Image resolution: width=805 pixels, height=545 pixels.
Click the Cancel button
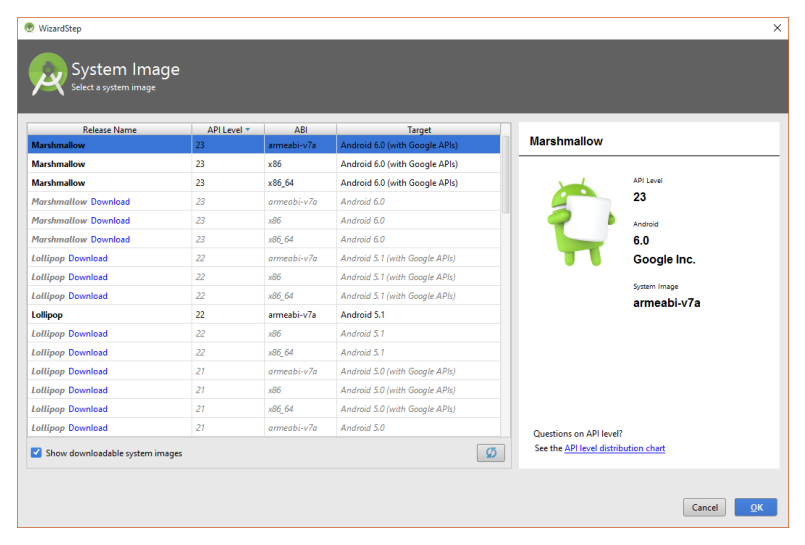(x=704, y=507)
